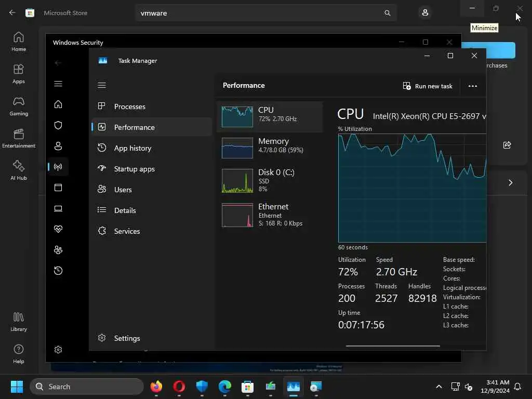Open AI Hub in Microsoft Store
The height and width of the screenshot is (399, 532).
pos(19,170)
